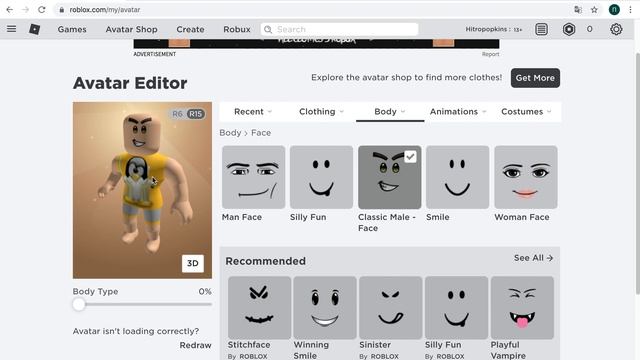
Task: Report the advertisement
Action: [490, 54]
